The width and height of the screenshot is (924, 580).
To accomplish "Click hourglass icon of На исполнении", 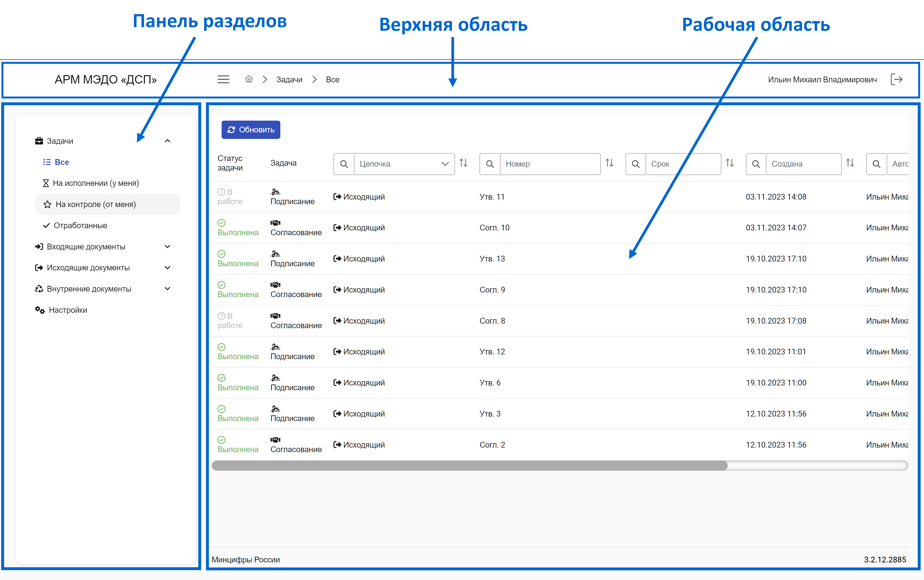I will point(46,183).
